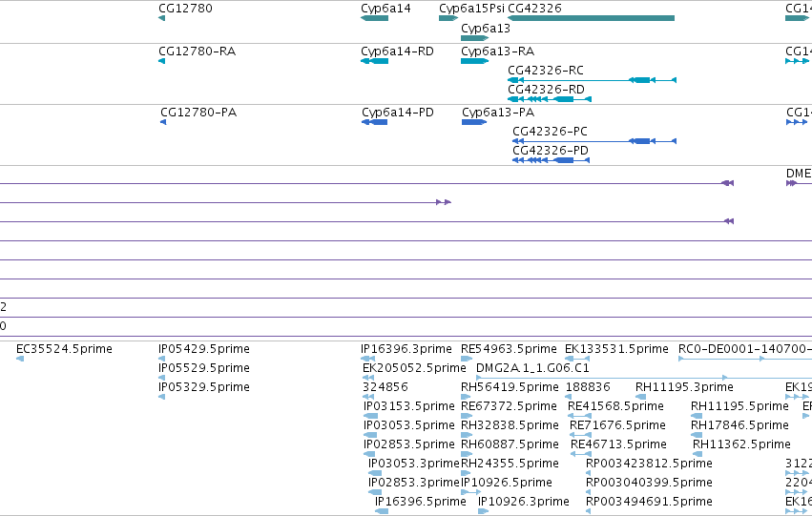Click the CG42326-PC protein label
The width and height of the screenshot is (812, 516).
click(x=550, y=132)
